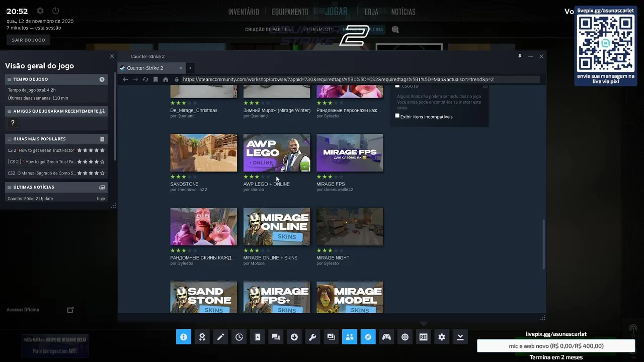This screenshot has height=362, width=644.
Task: Click the livepix QR code overlay
Action: (605, 43)
